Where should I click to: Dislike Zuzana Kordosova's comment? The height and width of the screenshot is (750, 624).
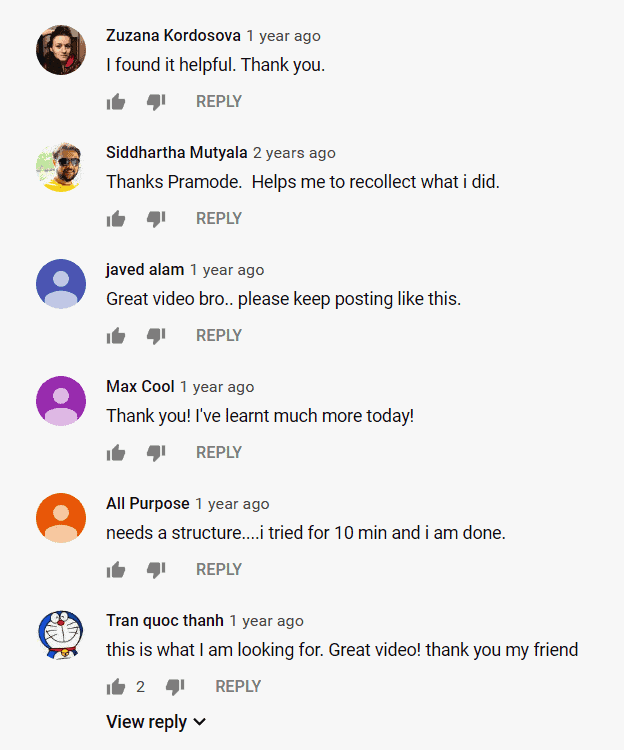155,102
